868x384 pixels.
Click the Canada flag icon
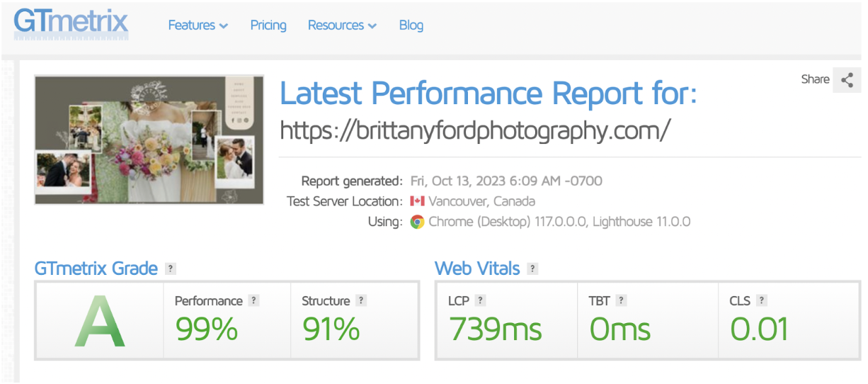[417, 201]
